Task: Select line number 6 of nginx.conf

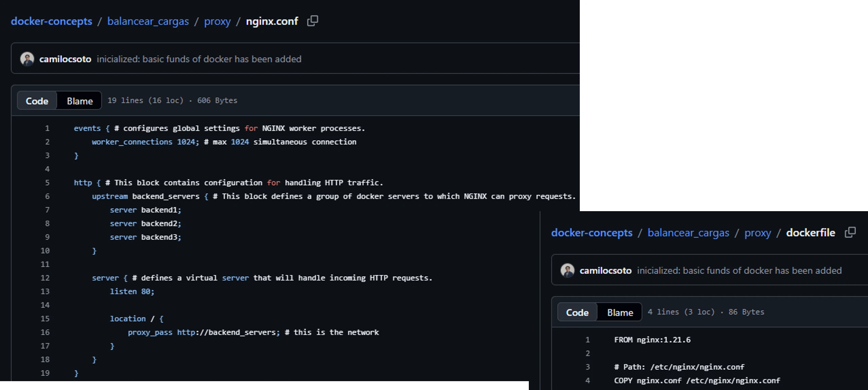Action: click(47, 196)
